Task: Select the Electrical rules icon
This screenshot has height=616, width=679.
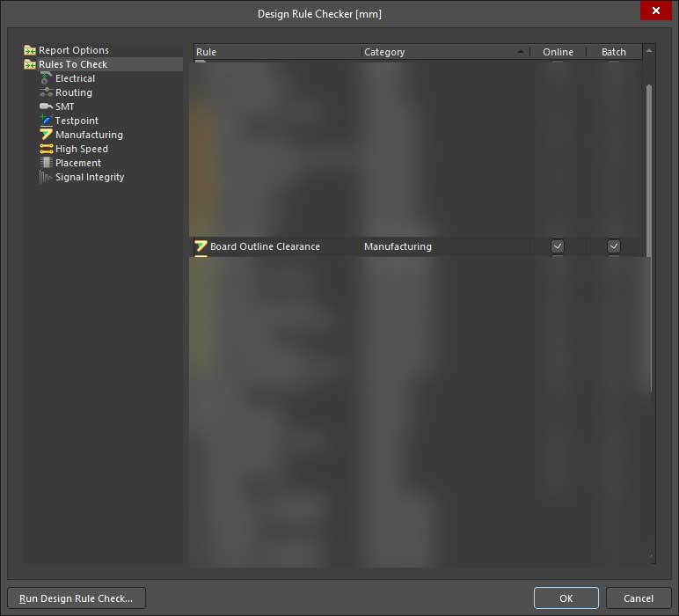Action: click(47, 78)
